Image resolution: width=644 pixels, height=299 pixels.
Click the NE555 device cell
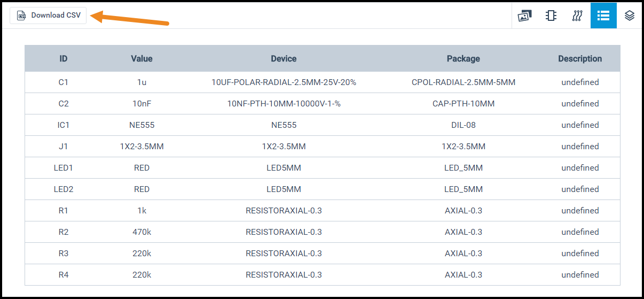(284, 125)
